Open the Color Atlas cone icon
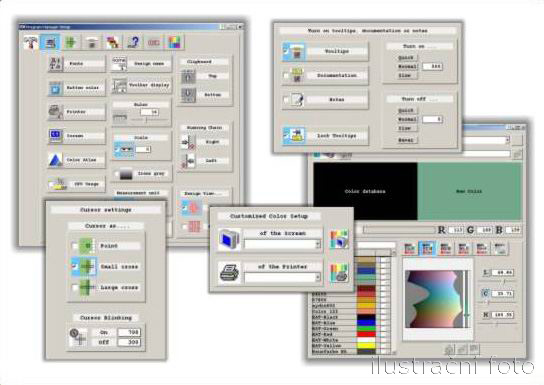Screen dimensions: 544x385 (56, 160)
